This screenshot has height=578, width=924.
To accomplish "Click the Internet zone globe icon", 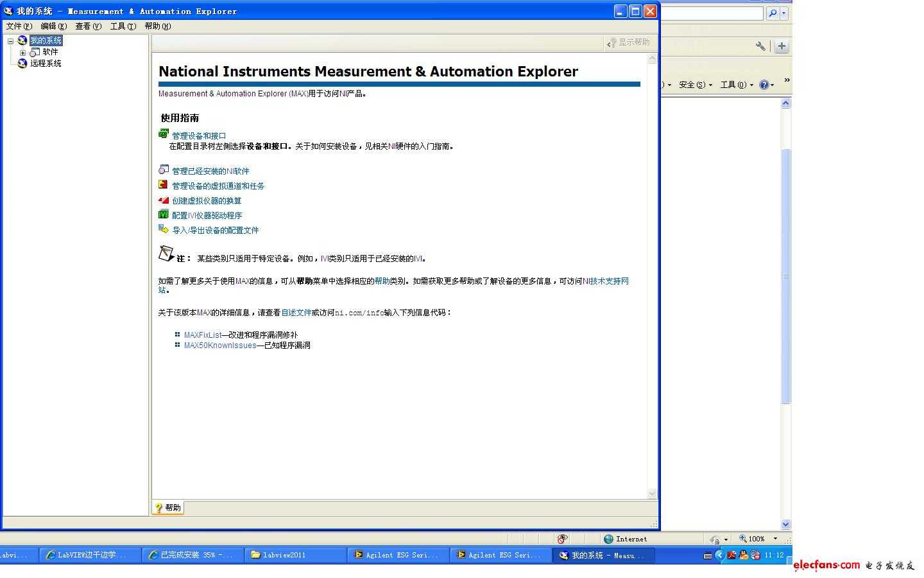I will point(608,539).
